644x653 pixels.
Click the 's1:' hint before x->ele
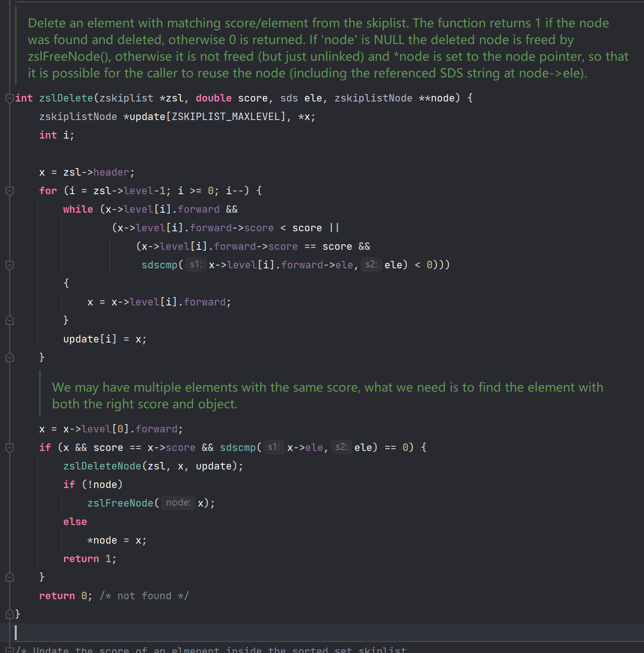tap(274, 447)
